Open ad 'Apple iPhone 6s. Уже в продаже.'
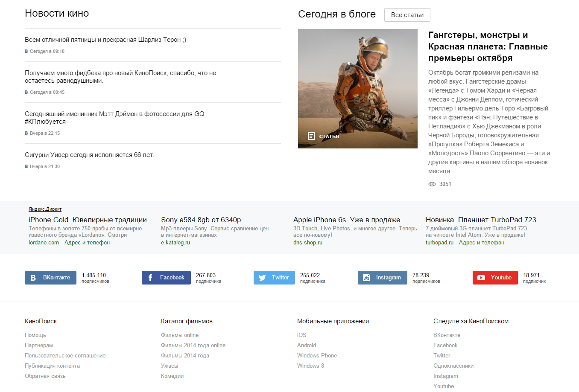This screenshot has width=579, height=392. pyautogui.click(x=348, y=220)
